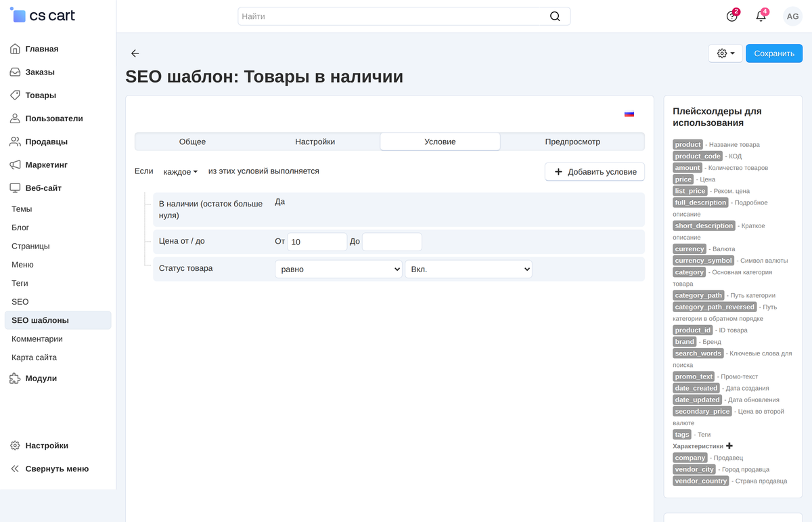Go back using the arrow icon
Screen dimensions: 812x522
click(135, 53)
